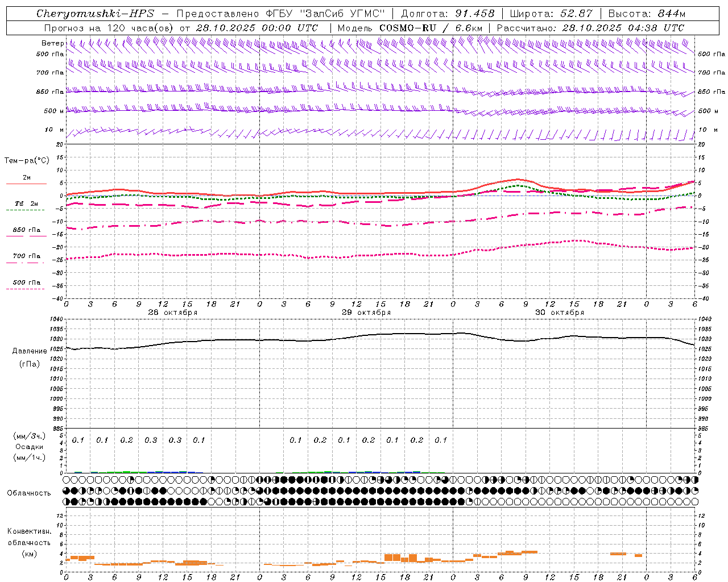728x582 pixels.
Task: Click the 985 value on right pressure axis
Action: tap(704, 429)
